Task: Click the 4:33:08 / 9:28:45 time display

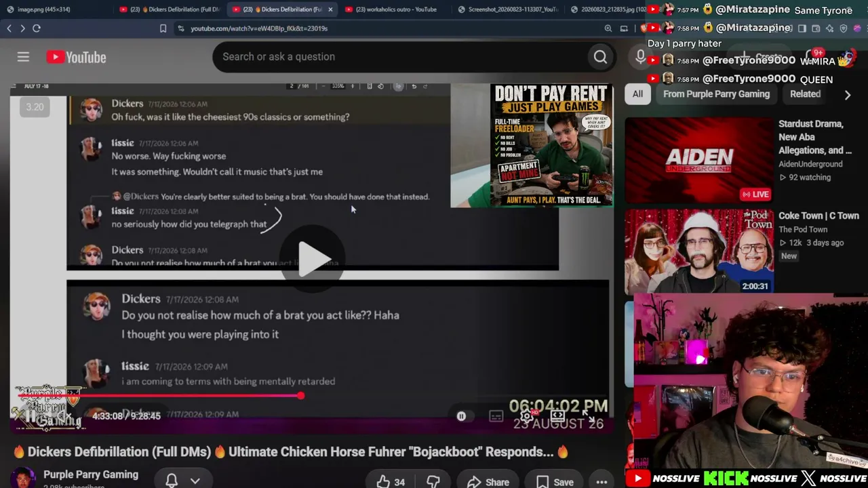Action: pos(126,416)
